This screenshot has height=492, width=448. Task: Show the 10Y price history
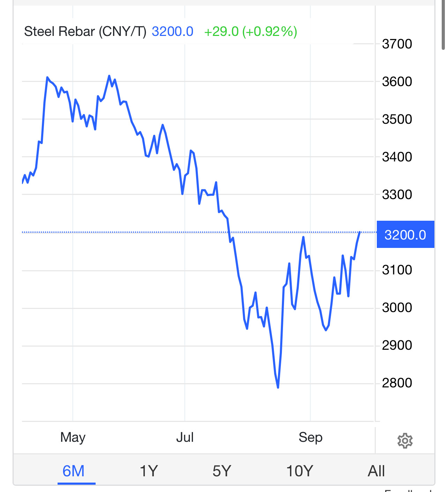(x=300, y=471)
